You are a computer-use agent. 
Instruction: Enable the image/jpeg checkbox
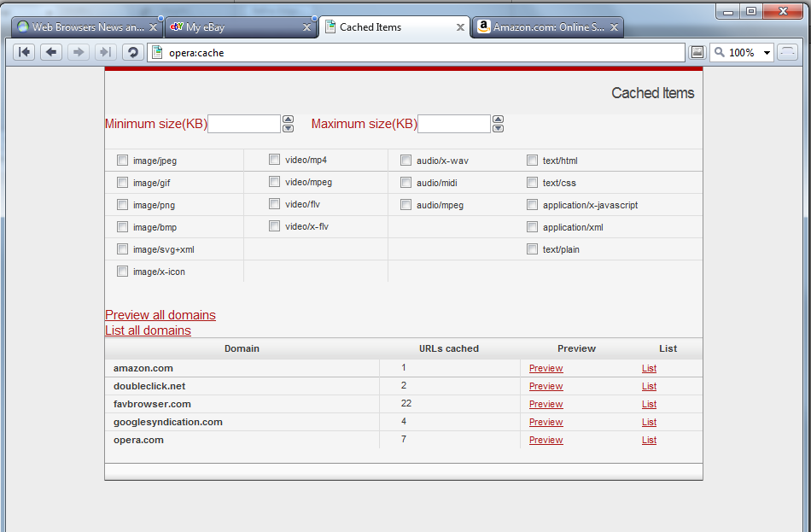coord(123,161)
